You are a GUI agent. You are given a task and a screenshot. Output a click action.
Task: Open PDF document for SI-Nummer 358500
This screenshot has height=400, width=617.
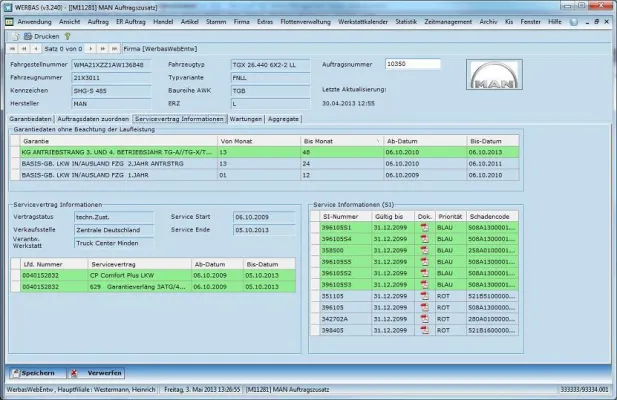pos(425,248)
